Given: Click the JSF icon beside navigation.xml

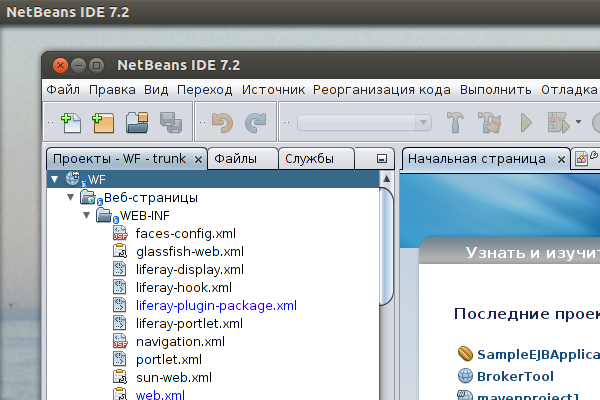Looking at the screenshot, I should pos(120,341).
